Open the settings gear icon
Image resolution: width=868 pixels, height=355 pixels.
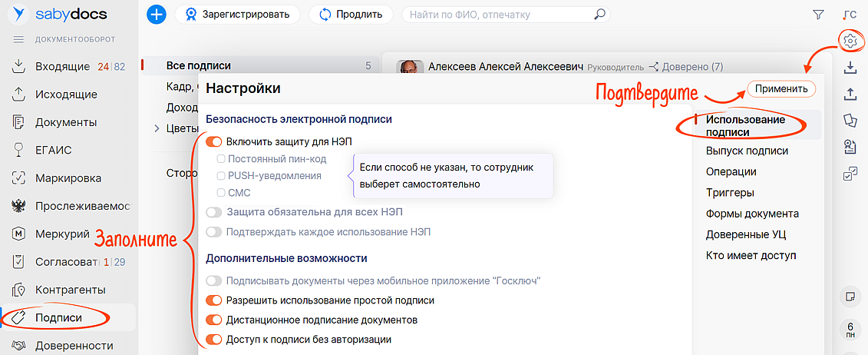[849, 40]
